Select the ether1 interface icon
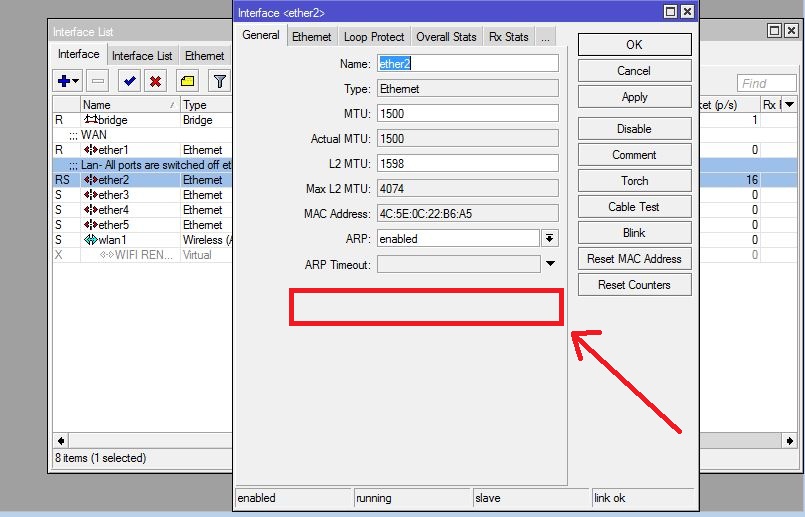The image size is (805, 517). 91,150
